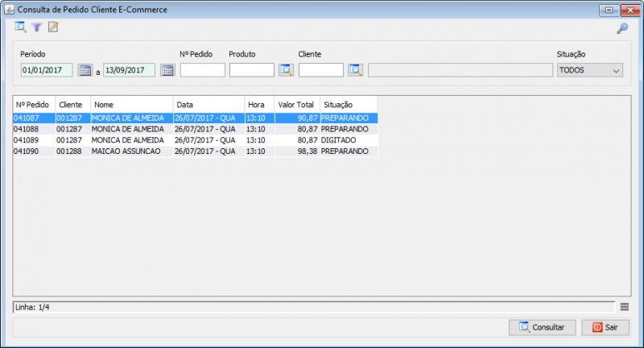The height and width of the screenshot is (348, 644).
Task: Click inside the Nº Pedido input field
Action: pyautogui.click(x=202, y=70)
